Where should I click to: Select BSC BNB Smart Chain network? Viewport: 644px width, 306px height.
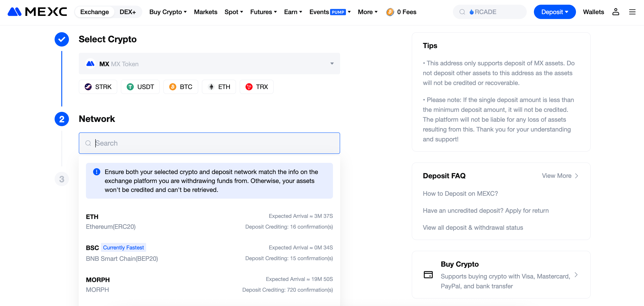point(209,253)
